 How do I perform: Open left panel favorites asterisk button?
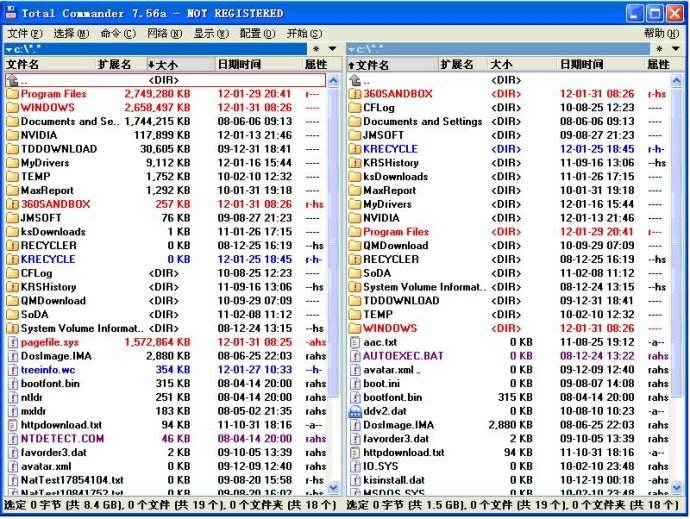(x=316, y=49)
